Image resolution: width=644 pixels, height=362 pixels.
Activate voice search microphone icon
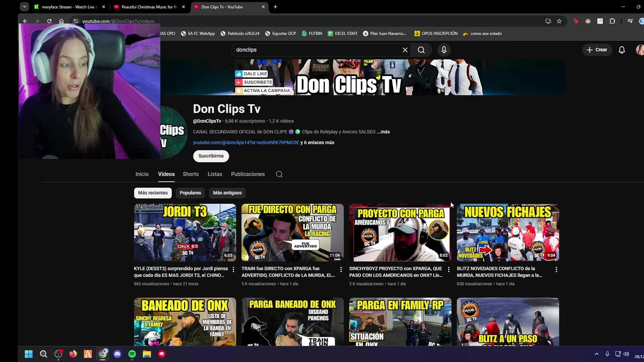click(x=444, y=50)
